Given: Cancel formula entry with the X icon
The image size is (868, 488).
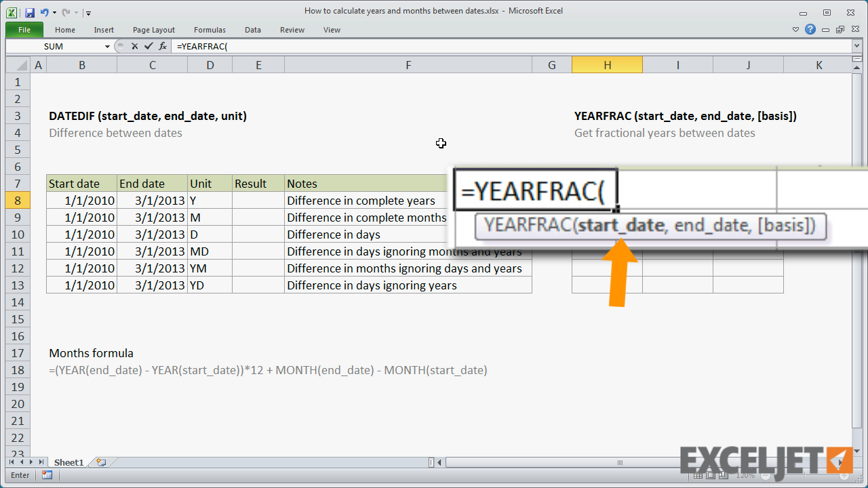Looking at the screenshot, I should [134, 46].
